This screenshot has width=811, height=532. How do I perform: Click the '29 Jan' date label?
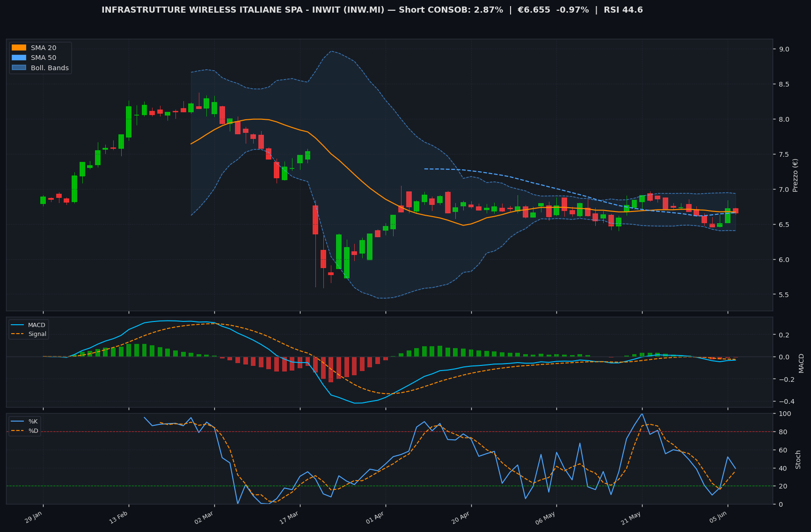(x=34, y=517)
